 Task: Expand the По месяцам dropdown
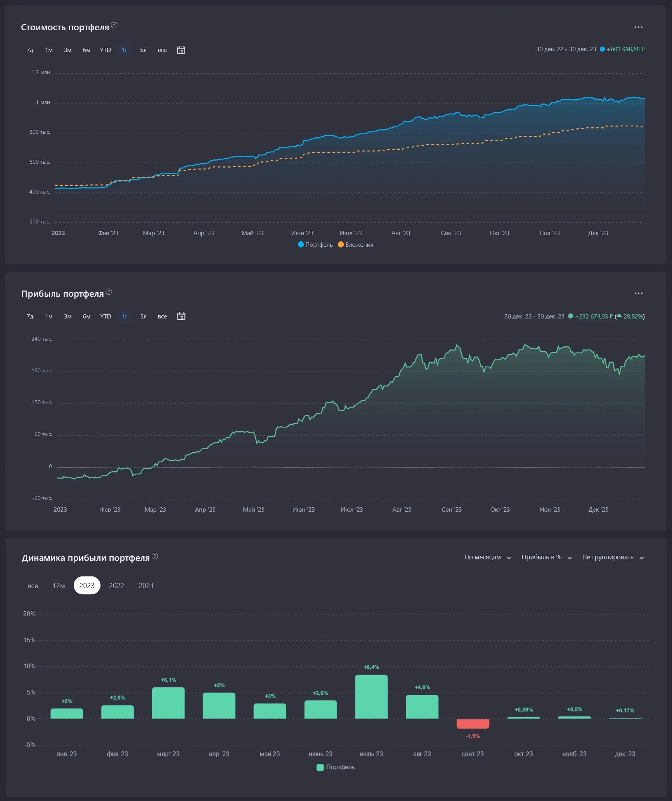(488, 557)
